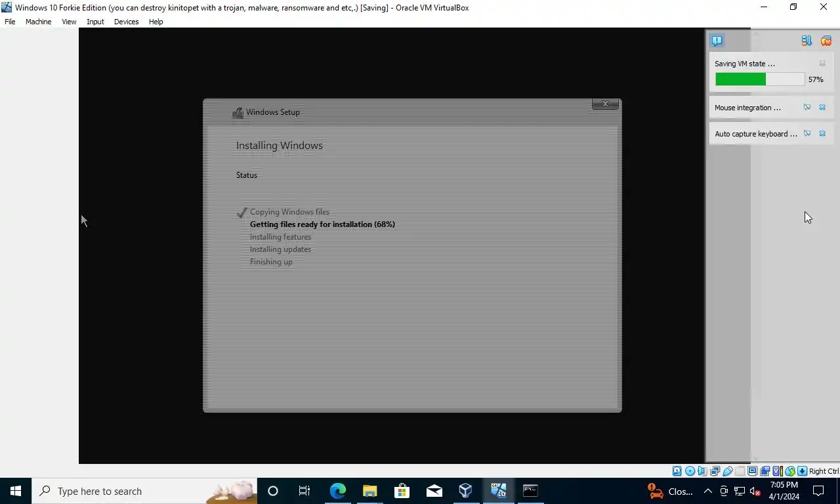Click the Installing Windows heading

point(280,146)
